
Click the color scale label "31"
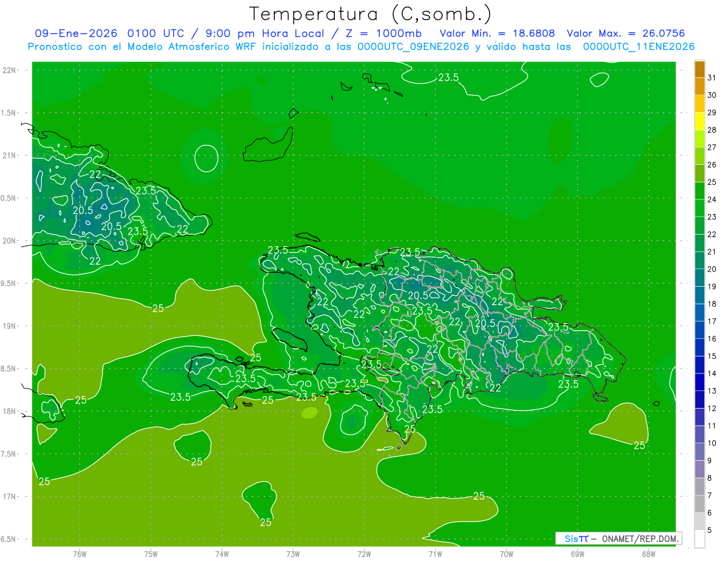(x=712, y=78)
